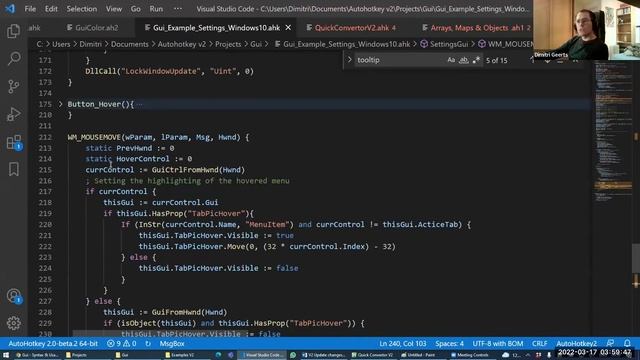This screenshot has height=360, width=640.
Task: Click line number 217 in gutter
Action: tap(45, 191)
